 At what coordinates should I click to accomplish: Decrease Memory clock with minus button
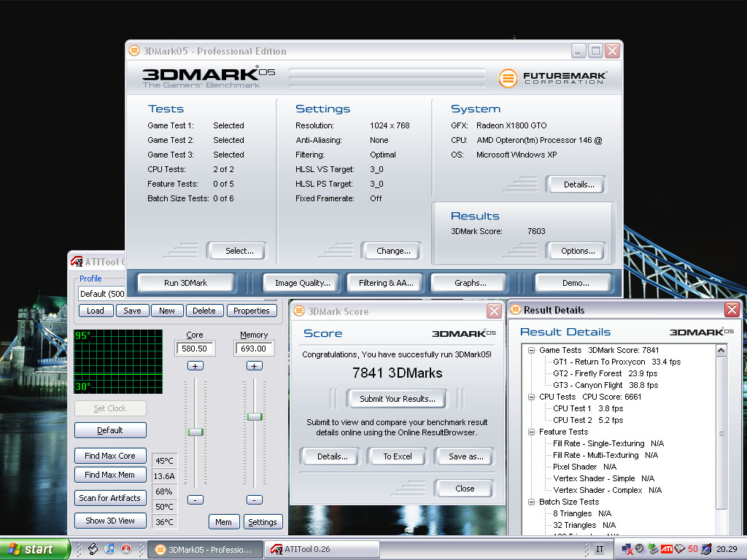(x=255, y=499)
